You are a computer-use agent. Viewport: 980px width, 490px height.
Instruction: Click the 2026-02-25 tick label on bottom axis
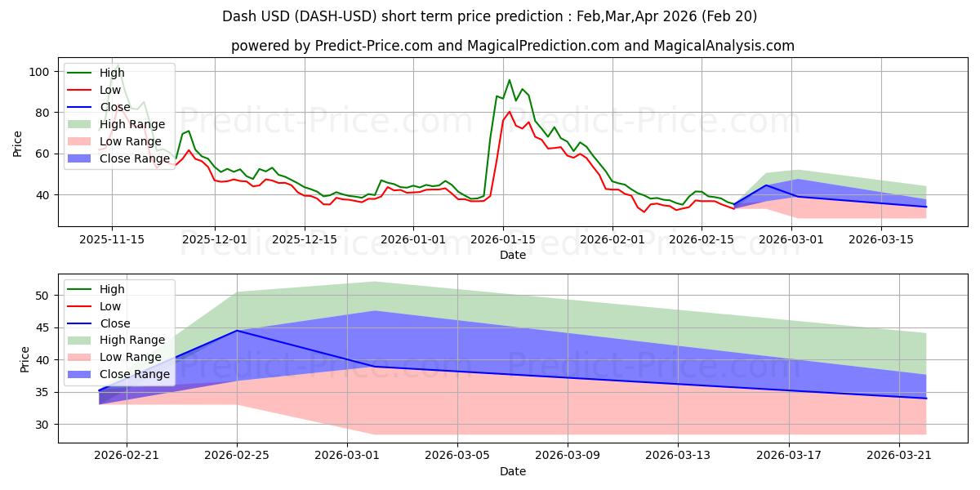[238, 456]
